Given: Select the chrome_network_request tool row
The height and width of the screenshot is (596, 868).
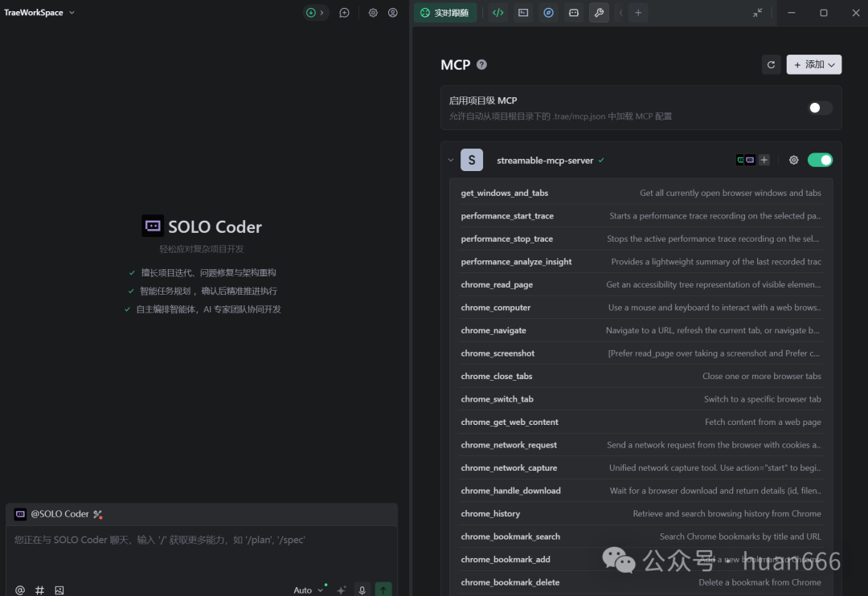Looking at the screenshot, I should pyautogui.click(x=641, y=445).
